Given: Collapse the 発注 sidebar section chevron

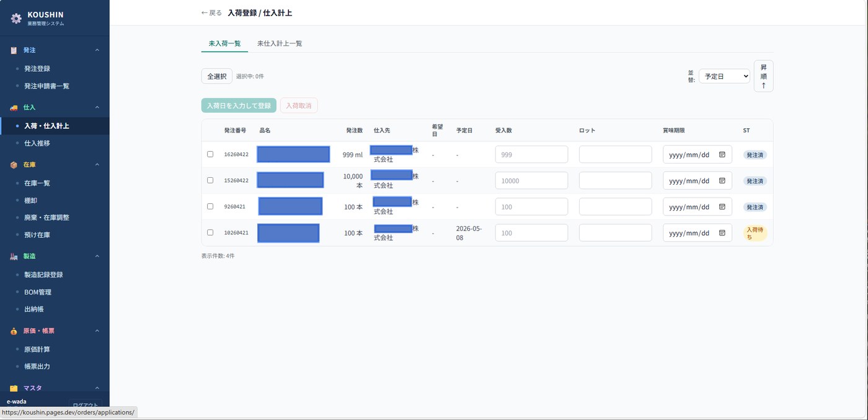Looking at the screenshot, I should tap(97, 50).
